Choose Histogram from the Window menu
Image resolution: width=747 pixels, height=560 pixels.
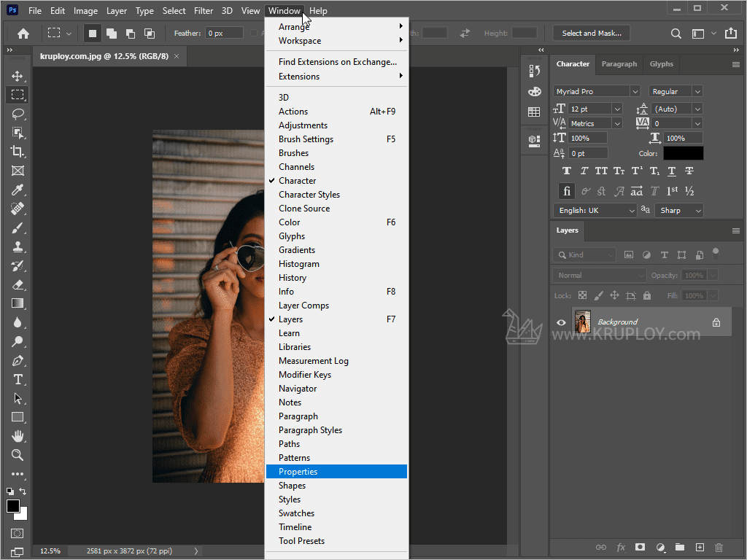[337, 264]
